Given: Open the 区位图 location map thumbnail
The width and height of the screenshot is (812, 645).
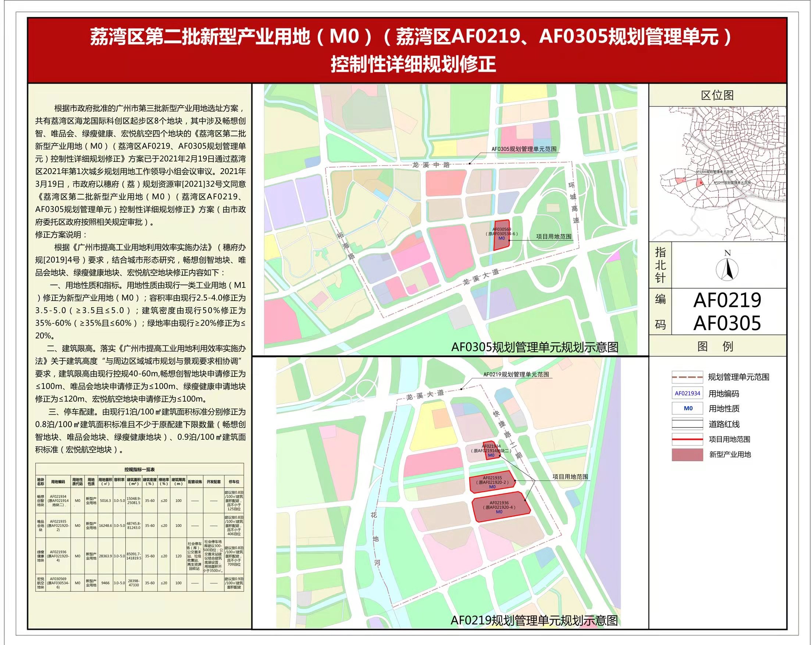Looking at the screenshot, I should pyautogui.click(x=717, y=174).
